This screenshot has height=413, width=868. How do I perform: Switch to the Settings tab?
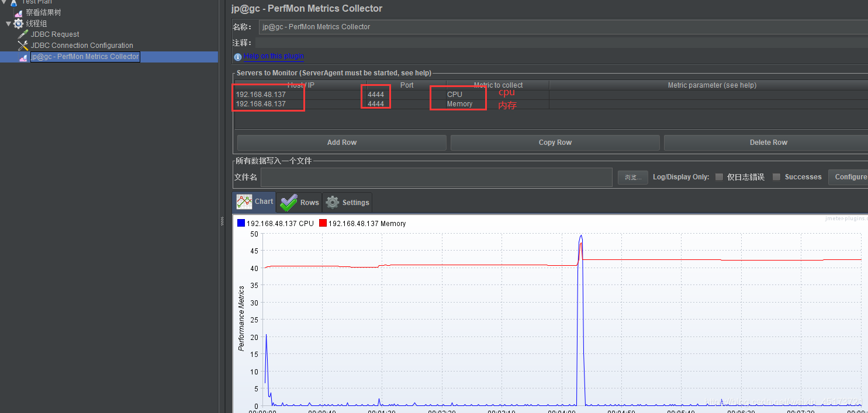coord(347,202)
